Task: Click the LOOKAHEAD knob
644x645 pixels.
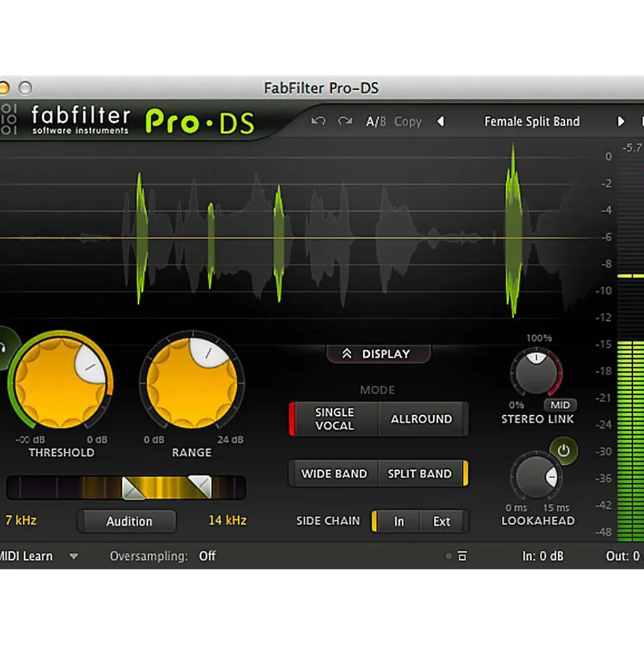Action: coord(536,476)
